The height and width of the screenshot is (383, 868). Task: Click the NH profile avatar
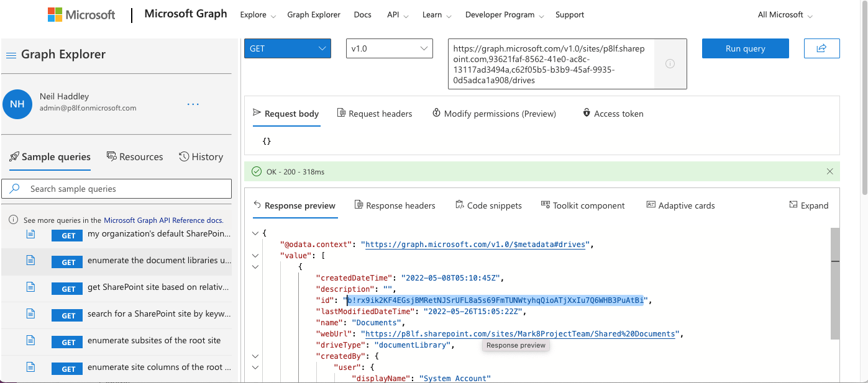pyautogui.click(x=17, y=104)
